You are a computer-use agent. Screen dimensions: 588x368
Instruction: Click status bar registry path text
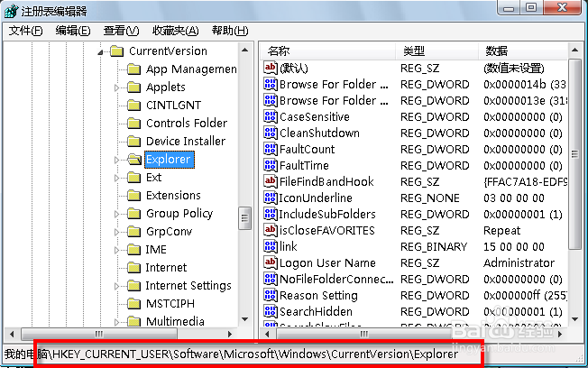click(232, 354)
